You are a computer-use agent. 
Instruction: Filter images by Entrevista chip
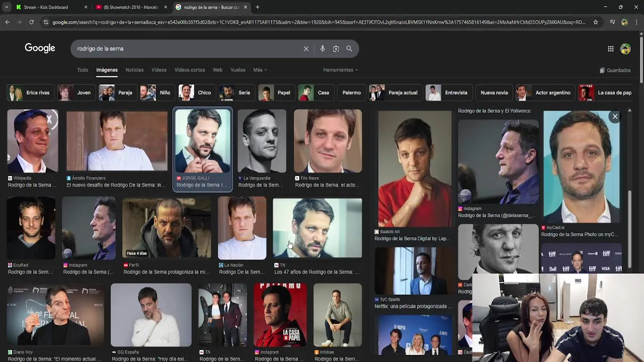point(448,93)
